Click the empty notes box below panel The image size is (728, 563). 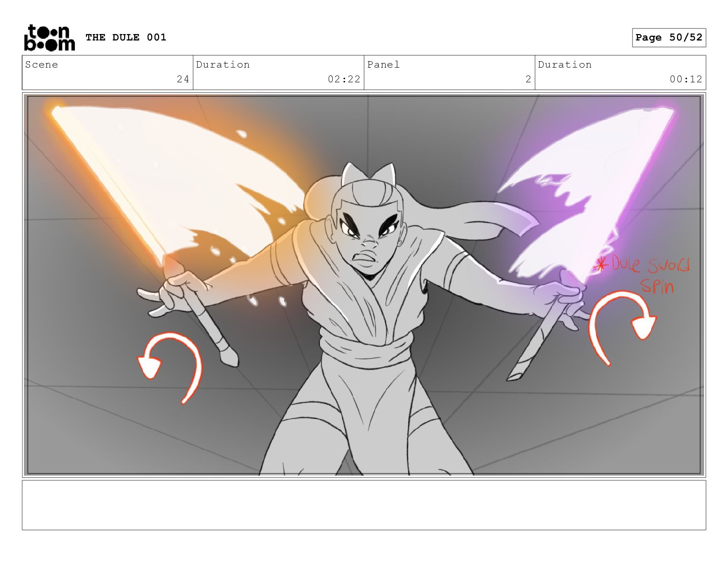[364, 505]
